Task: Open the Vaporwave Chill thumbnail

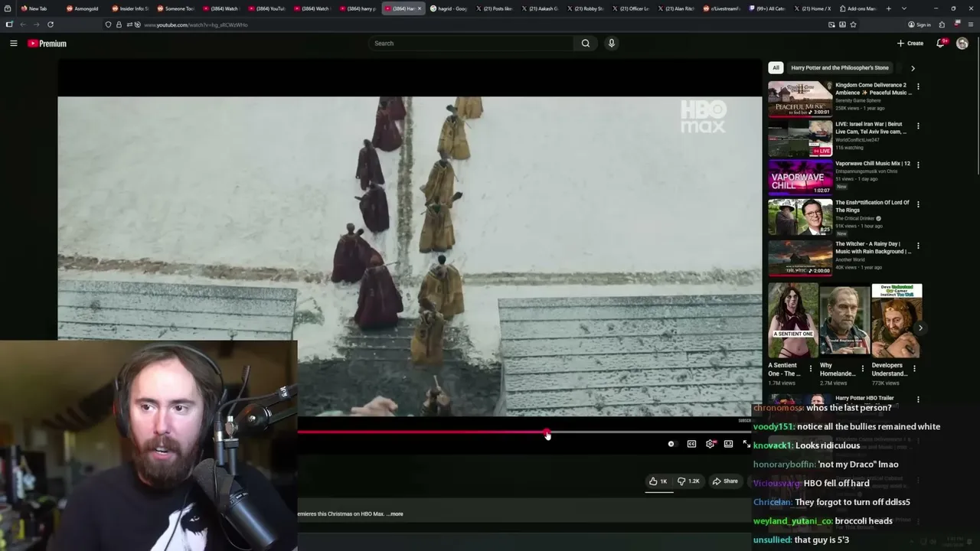Action: coord(800,177)
